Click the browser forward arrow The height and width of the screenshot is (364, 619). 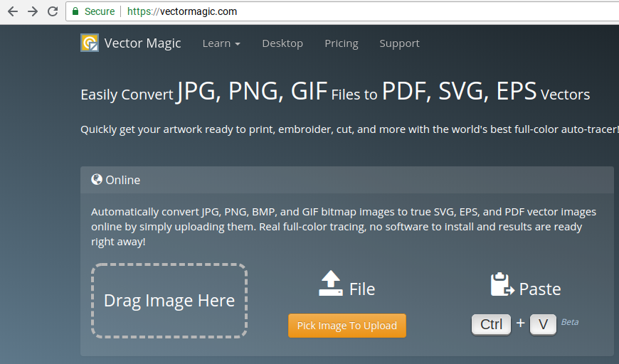(32, 11)
